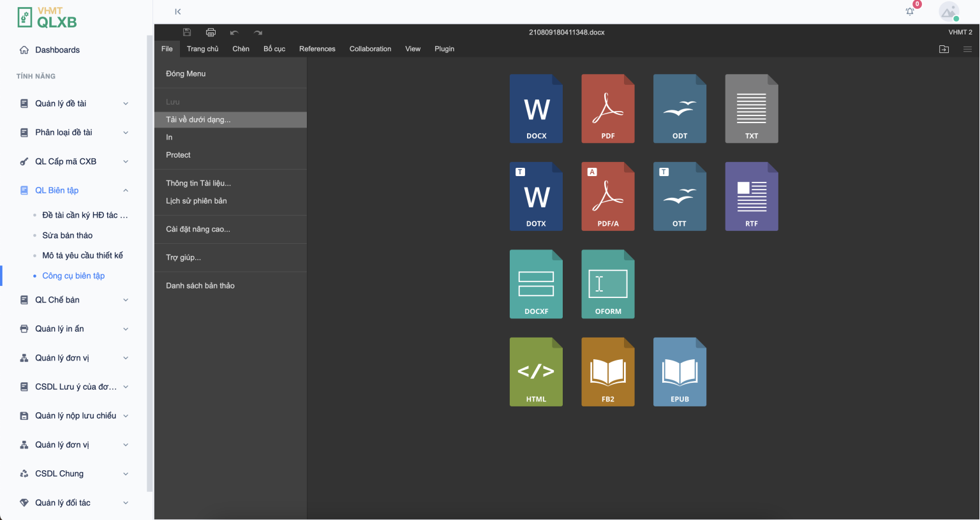Select the FB2 ebook format

click(608, 372)
